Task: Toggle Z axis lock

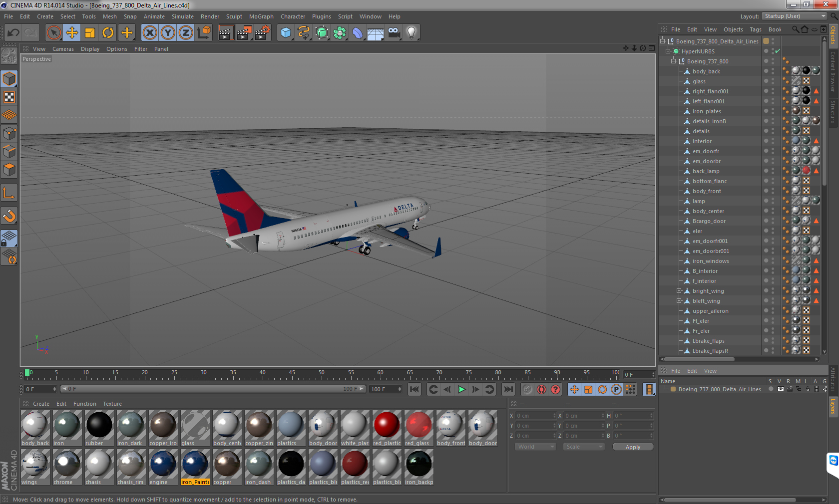Action: click(x=186, y=33)
